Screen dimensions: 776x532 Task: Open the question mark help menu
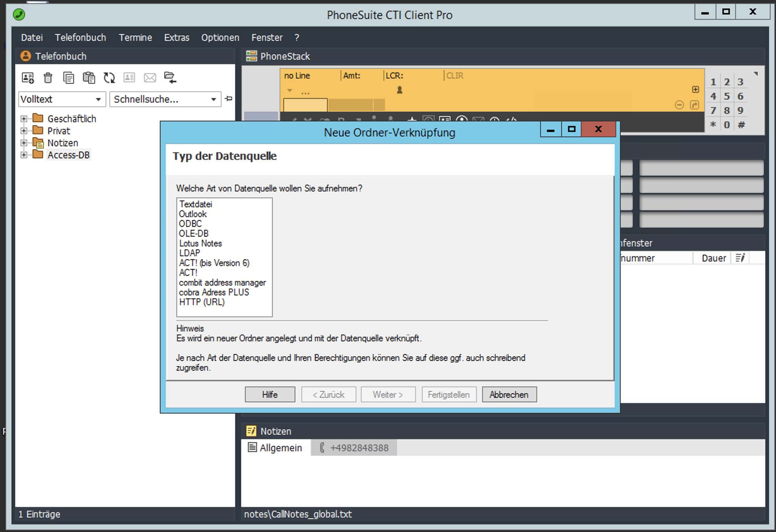297,38
